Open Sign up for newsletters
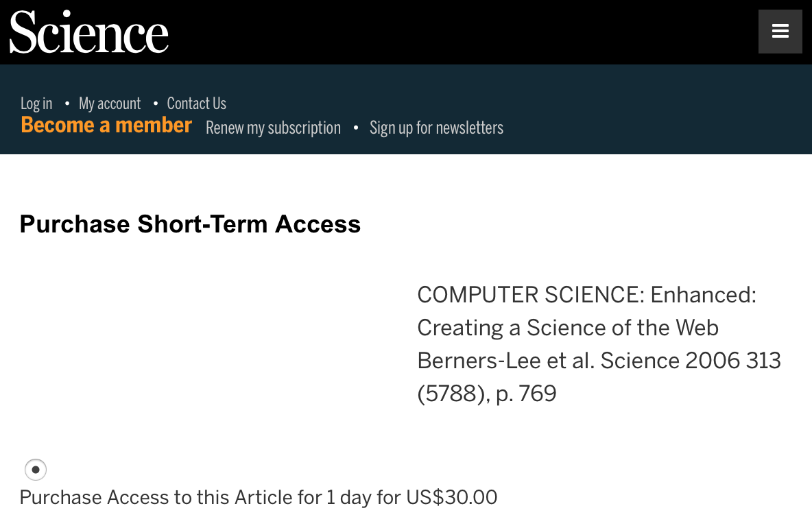 (x=436, y=128)
